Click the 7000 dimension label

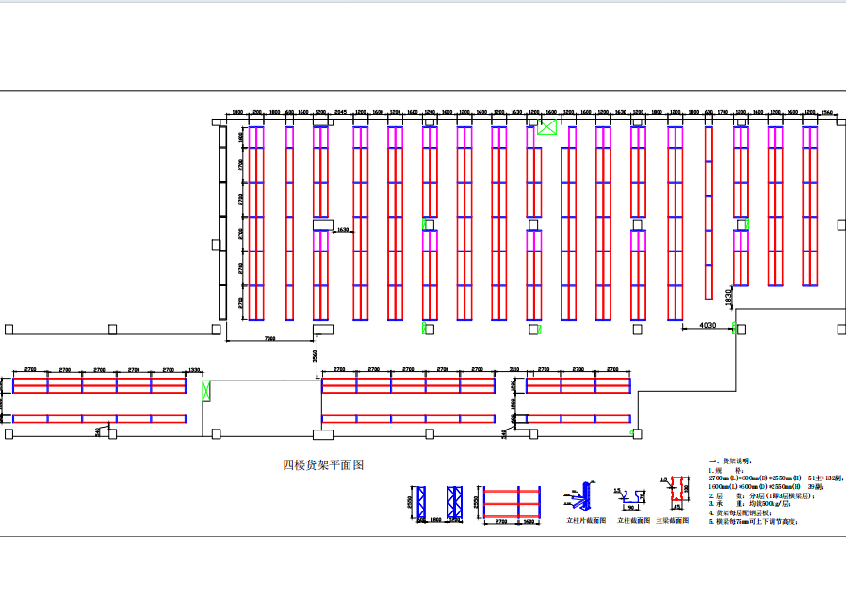[269, 337]
